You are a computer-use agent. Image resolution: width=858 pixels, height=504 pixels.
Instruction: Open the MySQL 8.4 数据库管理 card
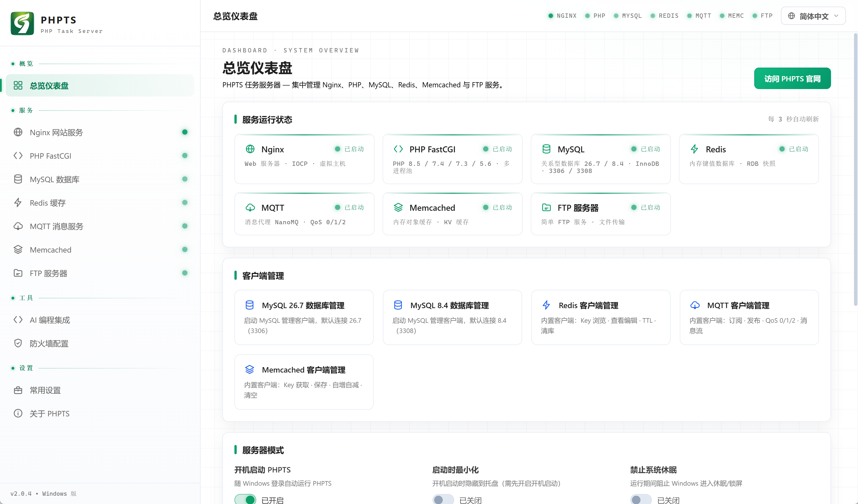(452, 317)
